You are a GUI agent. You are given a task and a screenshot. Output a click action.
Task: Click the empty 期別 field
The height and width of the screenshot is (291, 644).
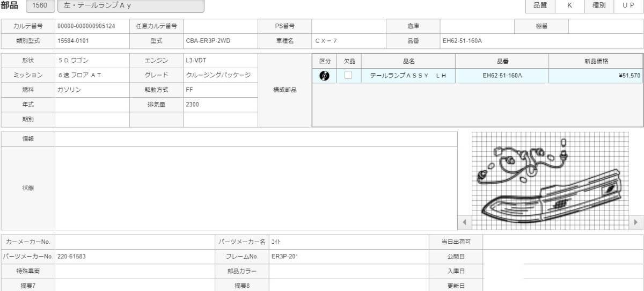tap(92, 119)
